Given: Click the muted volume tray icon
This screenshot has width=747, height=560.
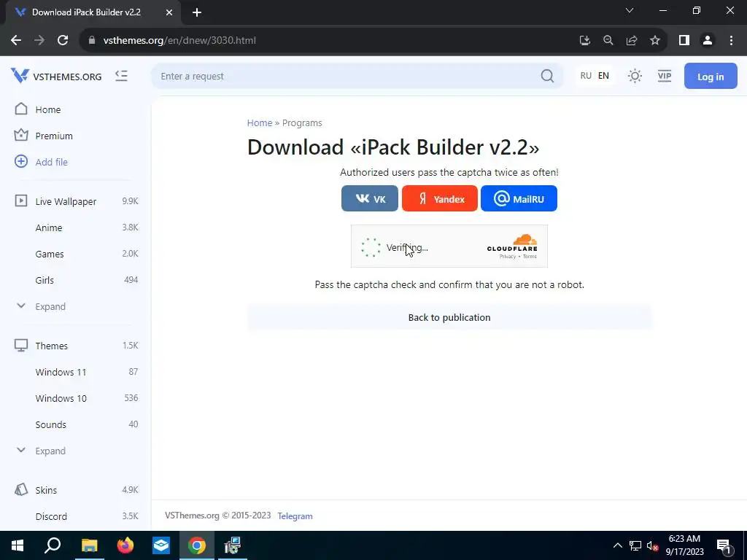Looking at the screenshot, I should pos(652,545).
